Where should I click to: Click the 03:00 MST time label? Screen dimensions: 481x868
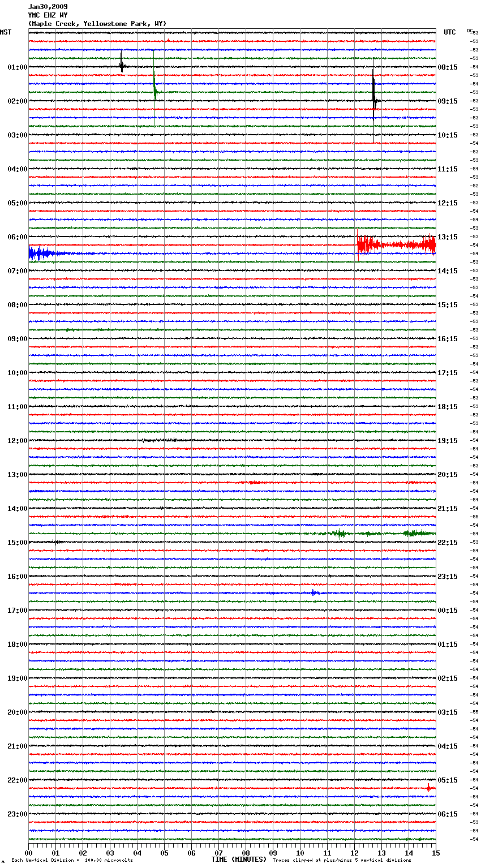[18, 135]
